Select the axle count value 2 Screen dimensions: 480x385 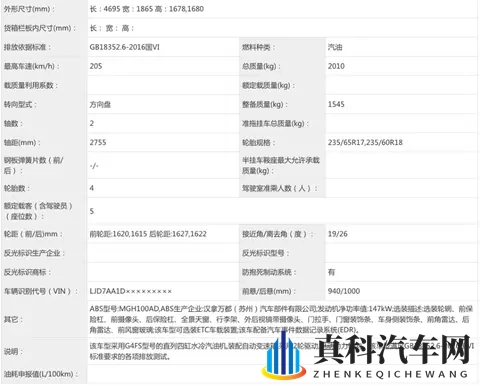(x=92, y=123)
